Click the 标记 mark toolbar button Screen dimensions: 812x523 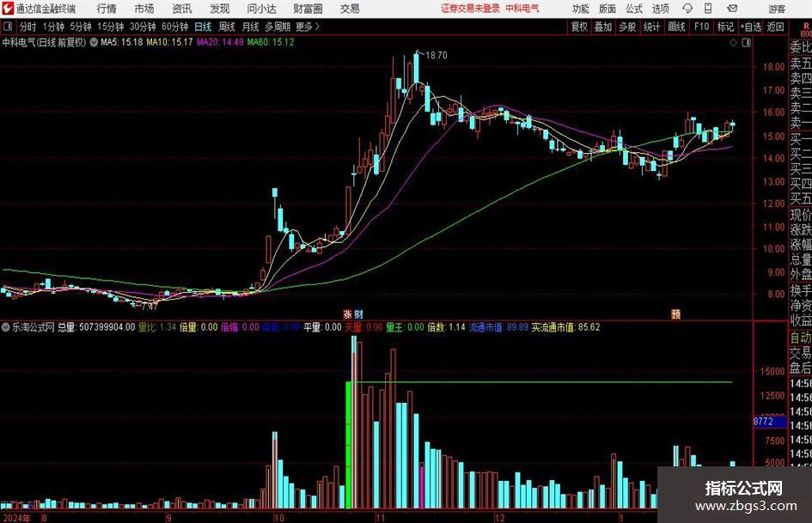(x=725, y=27)
